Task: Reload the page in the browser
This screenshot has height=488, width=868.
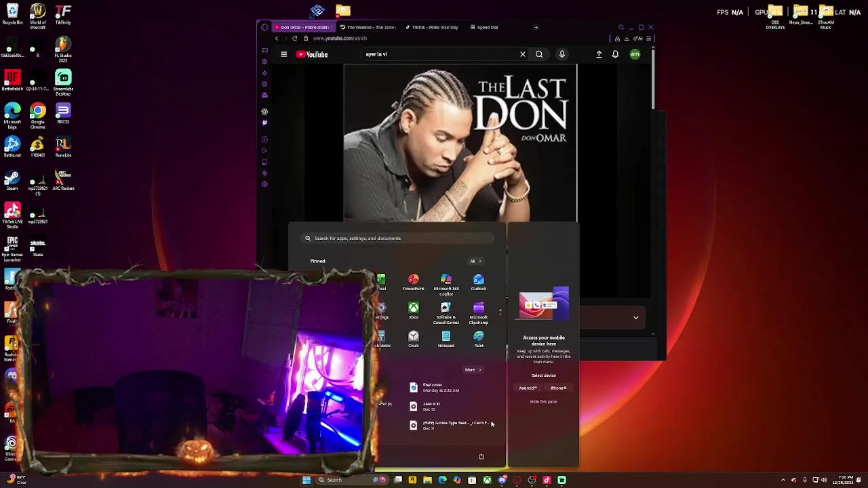Action: (x=294, y=38)
